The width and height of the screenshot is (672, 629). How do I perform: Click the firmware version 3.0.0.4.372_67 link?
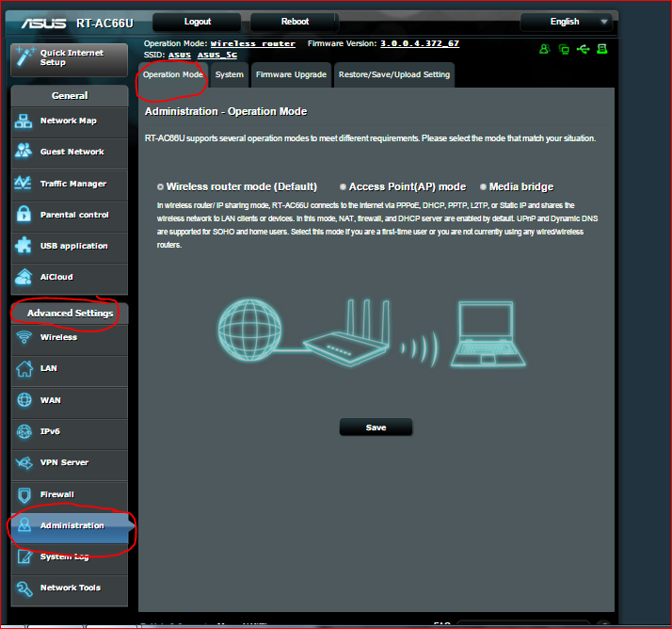pos(420,43)
